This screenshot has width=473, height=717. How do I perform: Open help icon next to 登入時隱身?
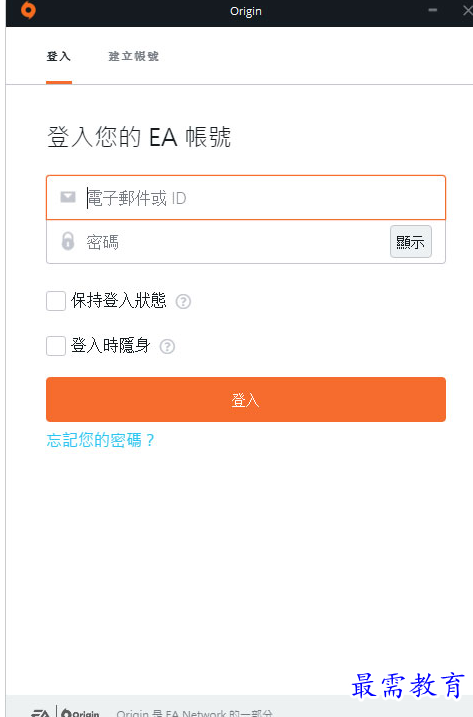167,347
